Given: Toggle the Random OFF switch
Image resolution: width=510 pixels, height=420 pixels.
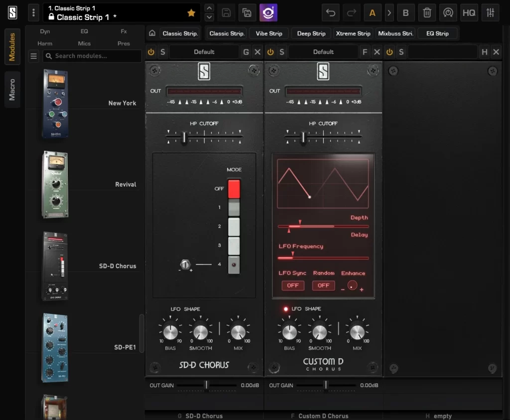Looking at the screenshot, I should tap(323, 286).
